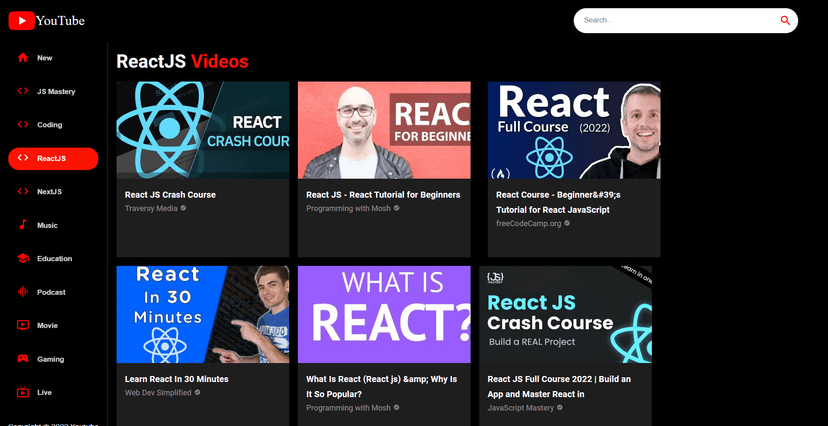Click the Movie screen icon

[23, 325]
